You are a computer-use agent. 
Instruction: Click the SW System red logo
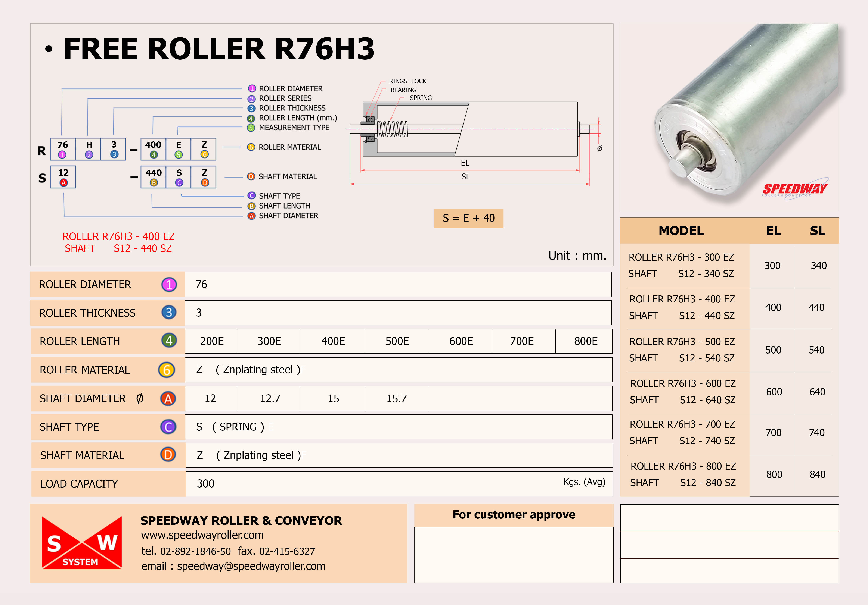(x=82, y=543)
